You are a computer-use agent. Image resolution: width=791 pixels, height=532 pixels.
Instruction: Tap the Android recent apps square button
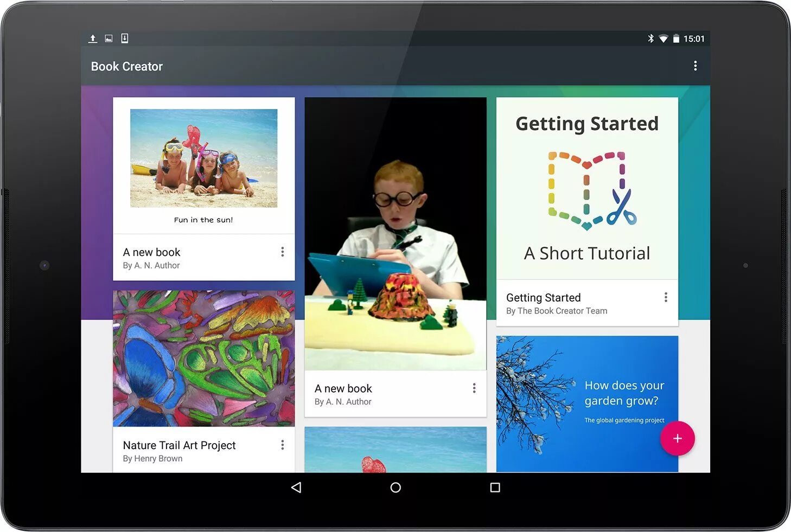(x=495, y=488)
